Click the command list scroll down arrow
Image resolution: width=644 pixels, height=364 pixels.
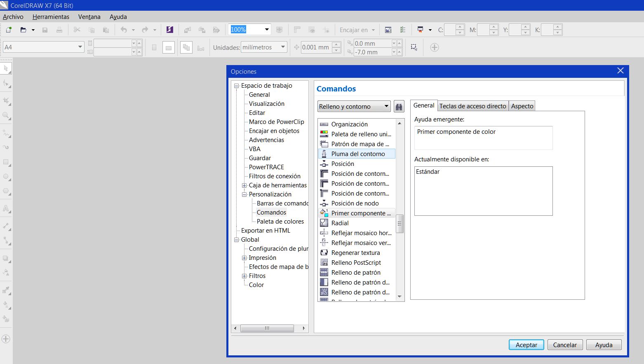tap(399, 296)
